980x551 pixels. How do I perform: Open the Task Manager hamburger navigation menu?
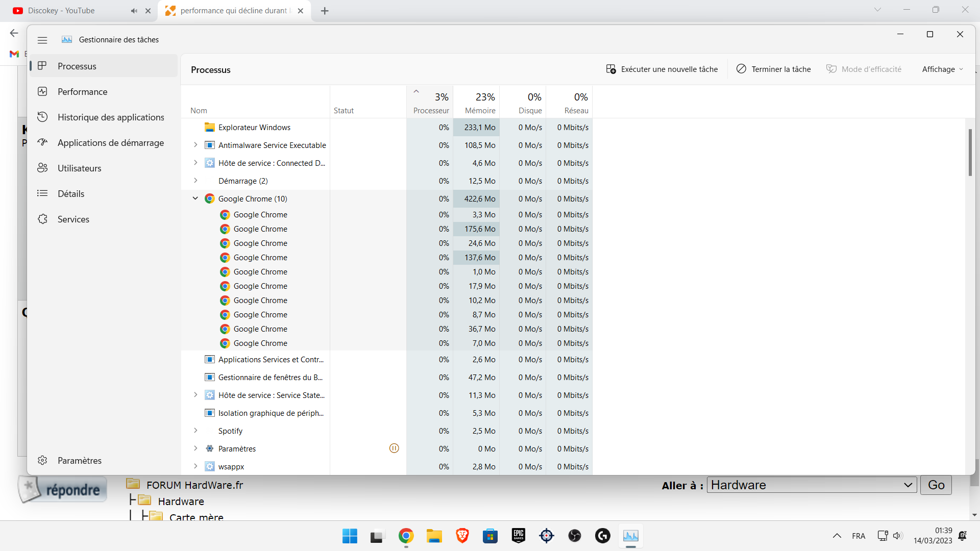click(42, 40)
